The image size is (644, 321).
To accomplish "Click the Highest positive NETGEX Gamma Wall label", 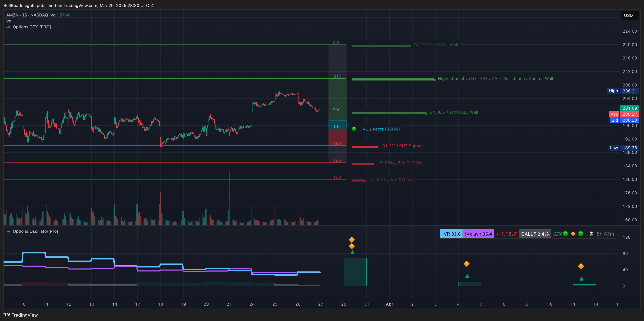I will tap(495, 79).
